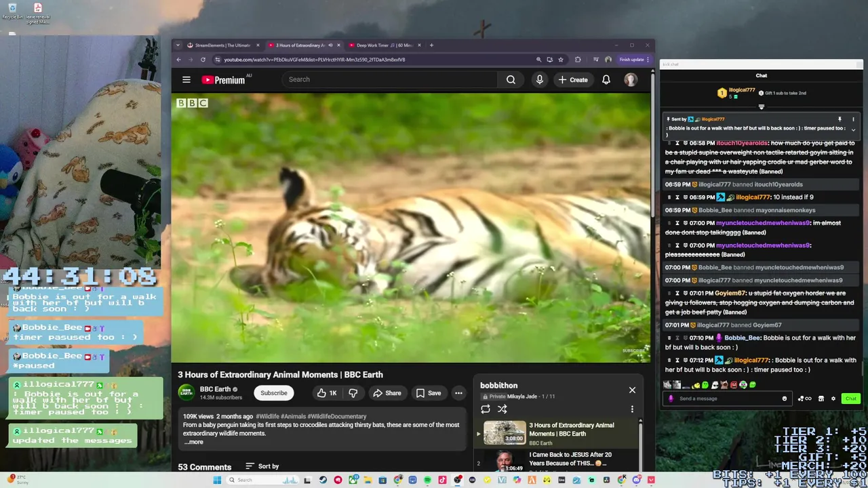Toggle playlist loop in bobbithon panel

pos(486,409)
